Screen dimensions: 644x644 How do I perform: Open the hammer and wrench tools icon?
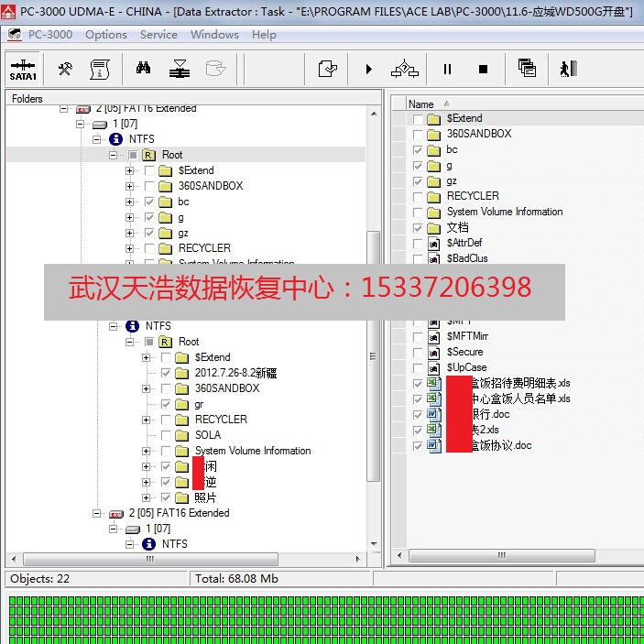[65, 70]
